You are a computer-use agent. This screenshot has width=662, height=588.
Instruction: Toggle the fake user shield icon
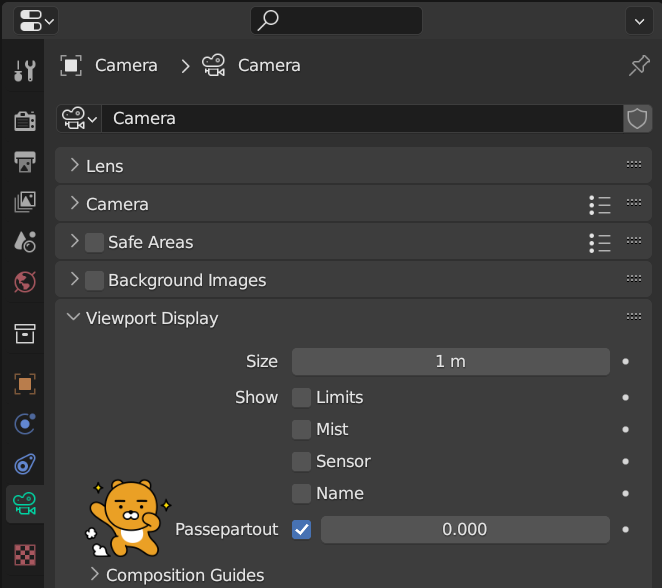coord(637,119)
